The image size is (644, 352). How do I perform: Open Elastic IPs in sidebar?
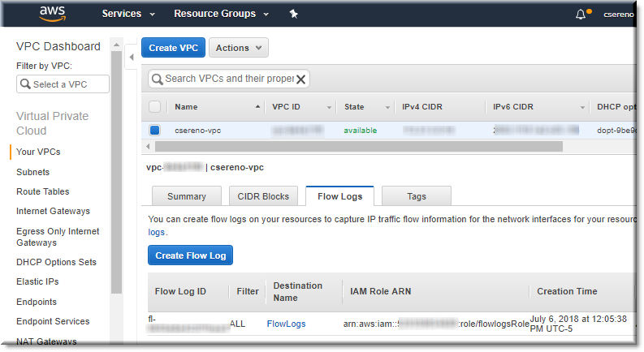click(37, 282)
